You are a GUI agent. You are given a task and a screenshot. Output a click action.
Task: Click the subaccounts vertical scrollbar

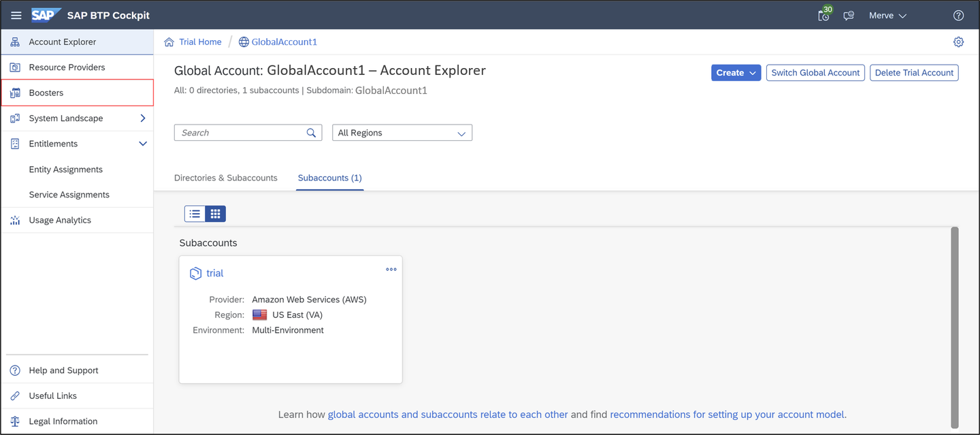point(955,327)
